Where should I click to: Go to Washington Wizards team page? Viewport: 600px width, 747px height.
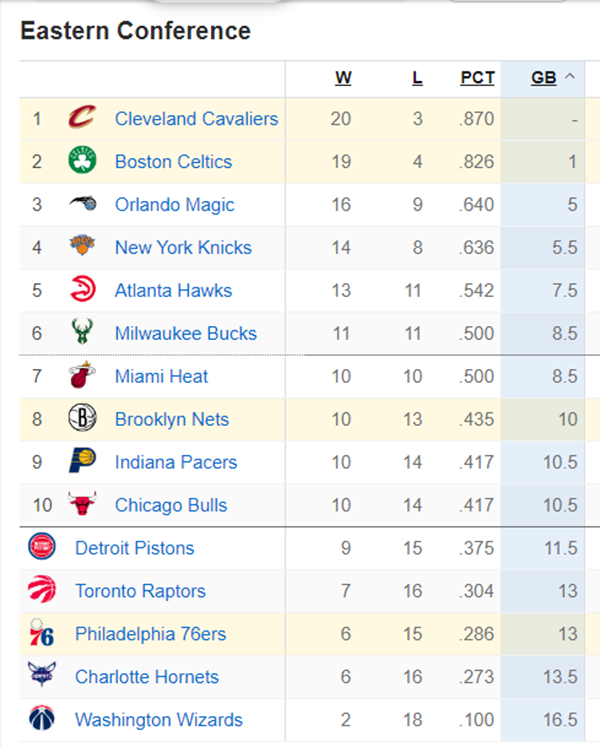coord(159,719)
